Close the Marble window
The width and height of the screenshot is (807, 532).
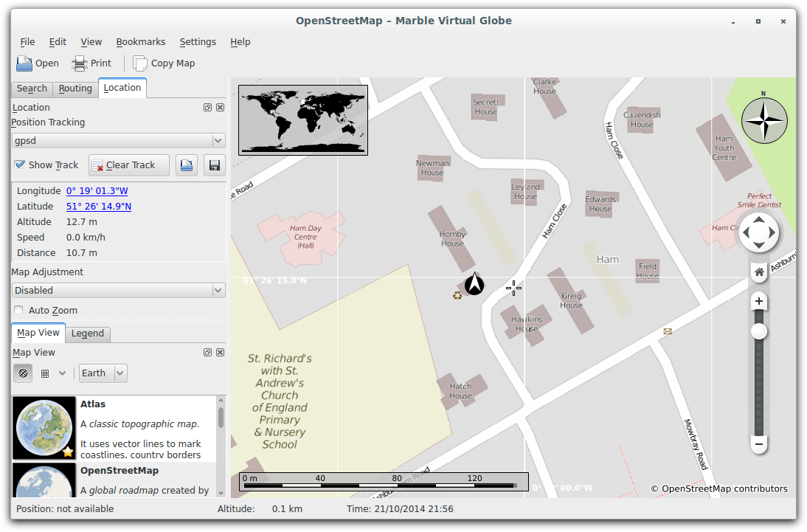click(783, 21)
